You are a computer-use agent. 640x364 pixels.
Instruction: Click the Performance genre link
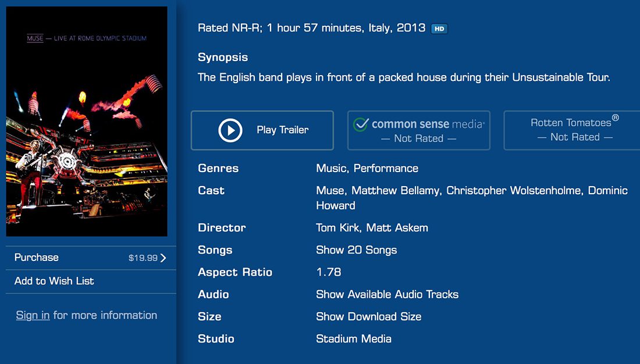pyautogui.click(x=386, y=168)
